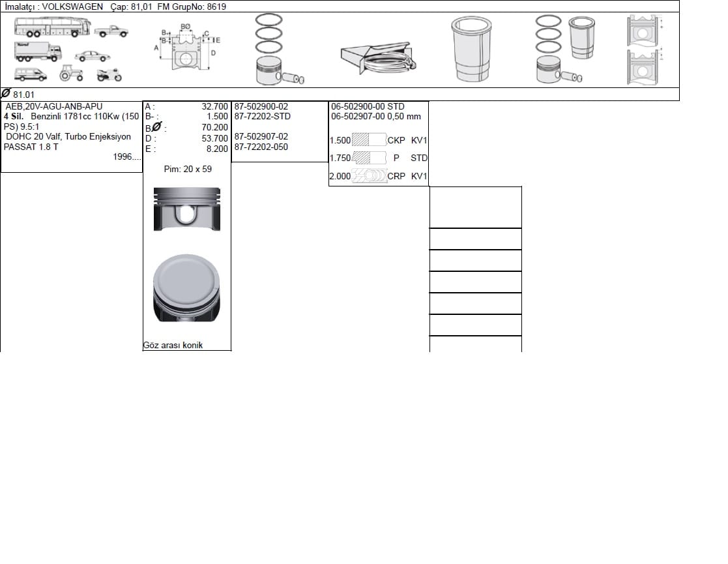Viewport: 728px width, 564px height.
Task: Click the piston with rings and pin icon
Action: click(278, 49)
